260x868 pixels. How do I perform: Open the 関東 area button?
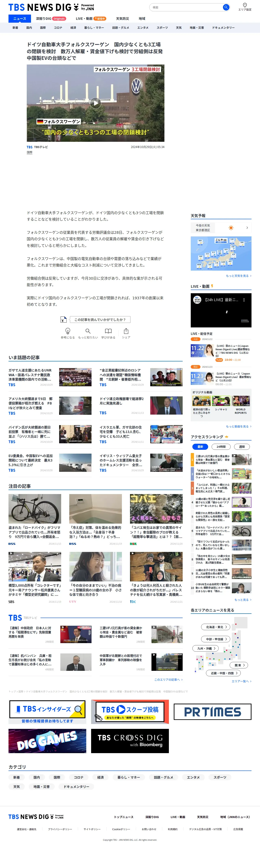click(239, 665)
